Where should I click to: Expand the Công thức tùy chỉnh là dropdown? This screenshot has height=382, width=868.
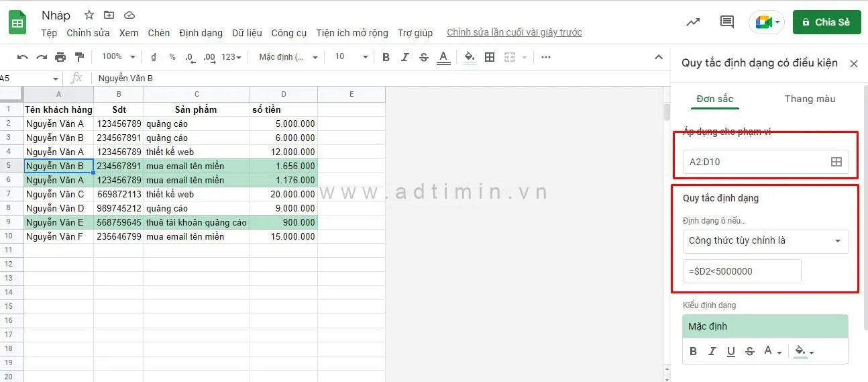pyautogui.click(x=765, y=241)
